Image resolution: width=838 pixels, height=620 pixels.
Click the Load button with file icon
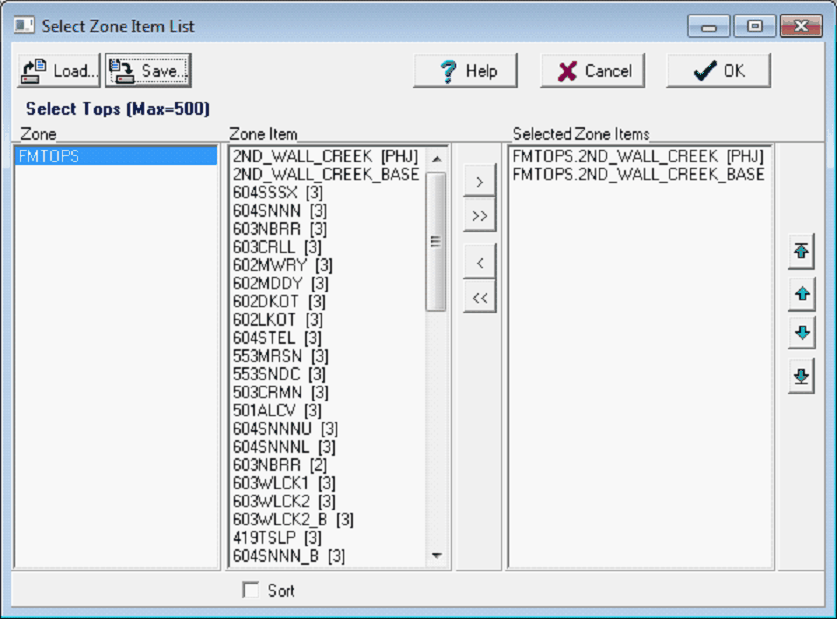click(x=59, y=71)
